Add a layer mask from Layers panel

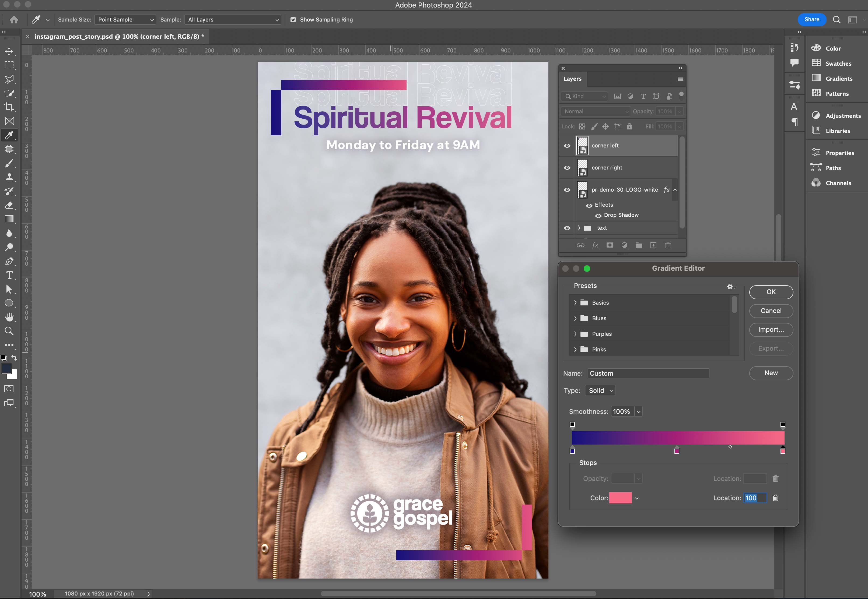click(610, 245)
